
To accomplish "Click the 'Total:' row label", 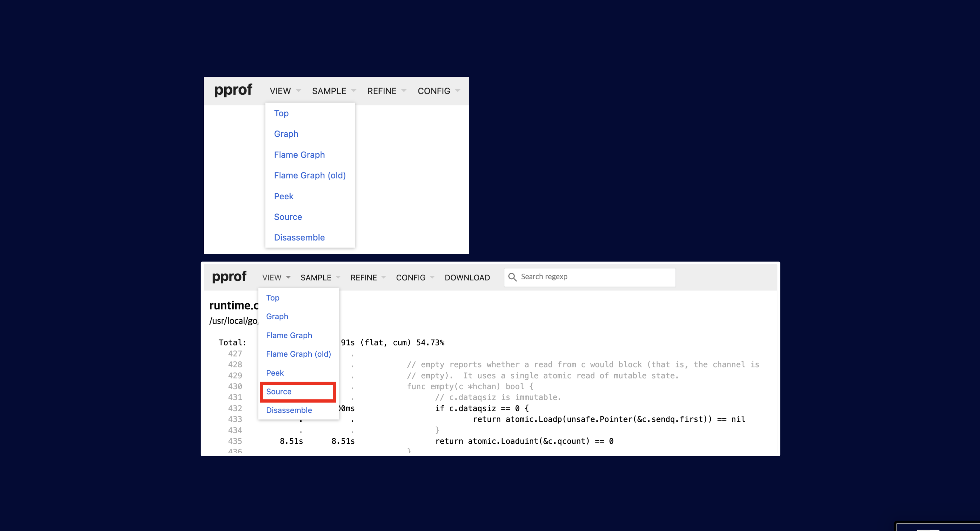I will coord(232,342).
